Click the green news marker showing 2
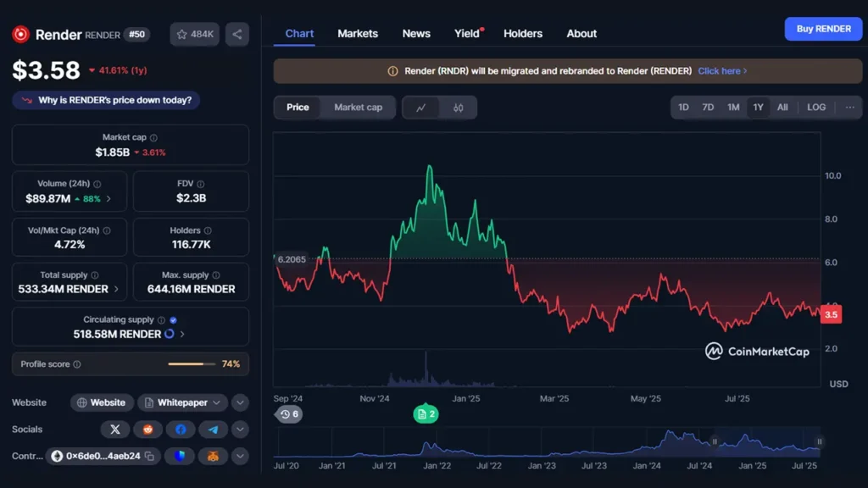 pyautogui.click(x=426, y=413)
